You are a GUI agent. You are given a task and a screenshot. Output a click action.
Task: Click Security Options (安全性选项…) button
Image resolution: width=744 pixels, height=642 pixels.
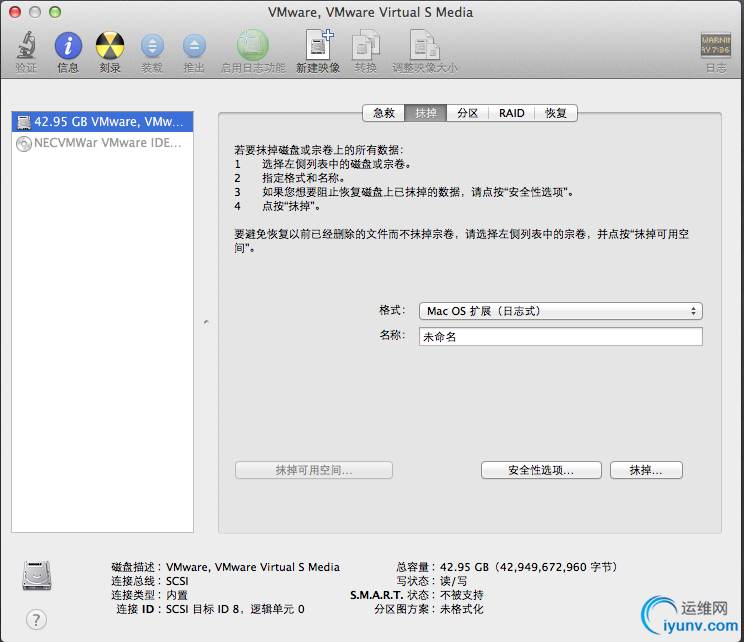[x=541, y=470]
